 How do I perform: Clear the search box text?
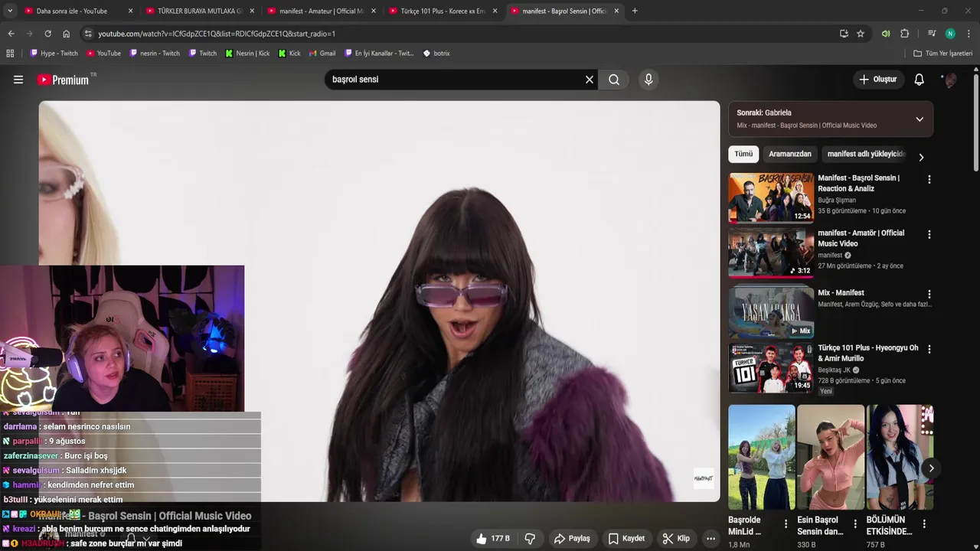[x=590, y=80]
